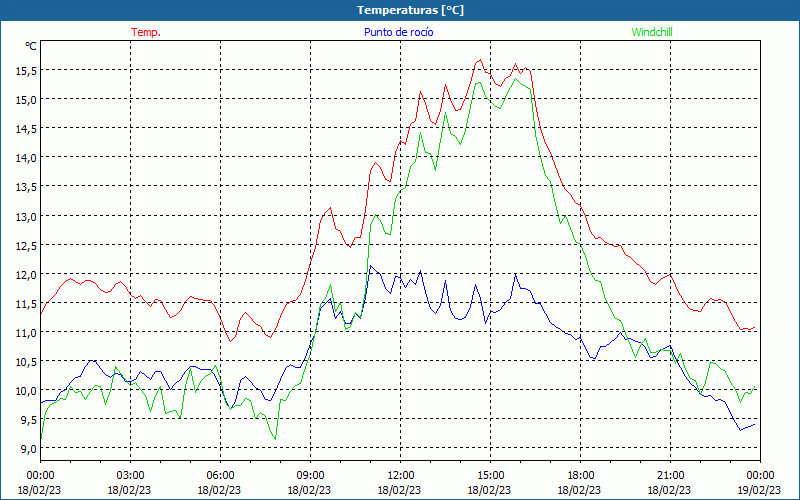
Task: Click the 15:00 time axis label
Action: point(490,476)
